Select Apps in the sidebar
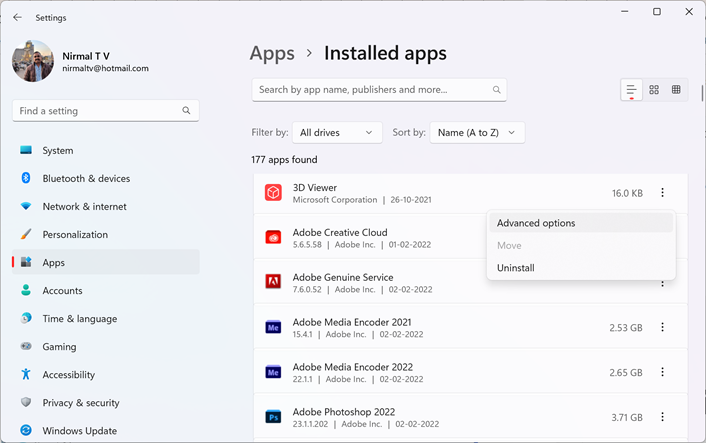The image size is (706, 443). click(x=106, y=262)
